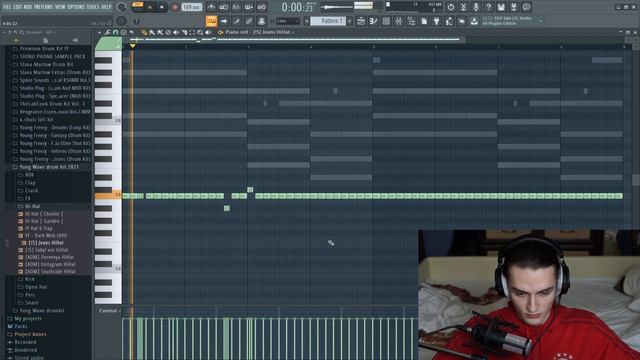Open the Browser view icon

[411, 21]
